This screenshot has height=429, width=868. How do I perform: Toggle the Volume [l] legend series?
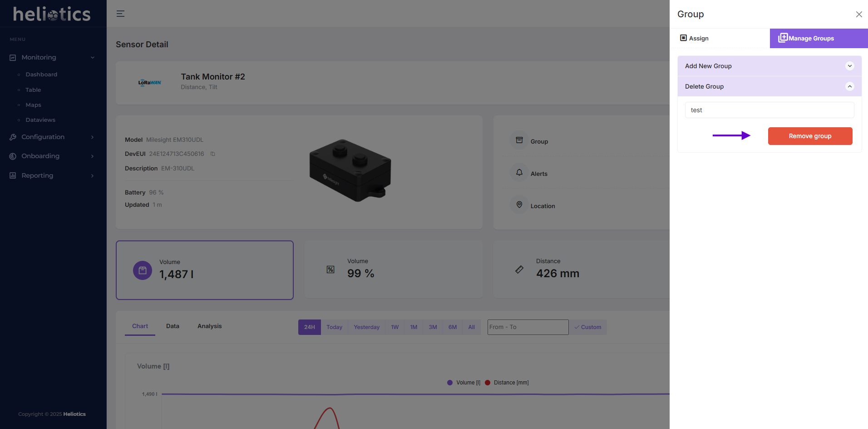pos(464,383)
